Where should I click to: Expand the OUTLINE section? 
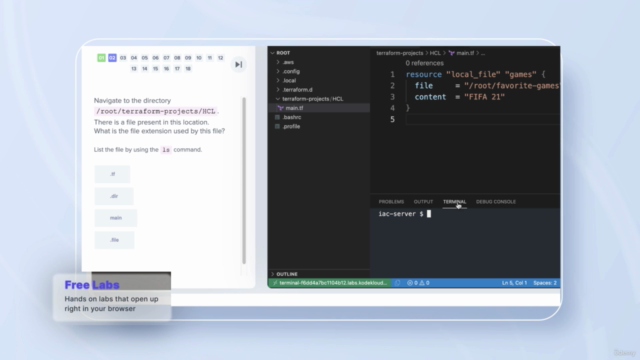tap(287, 274)
